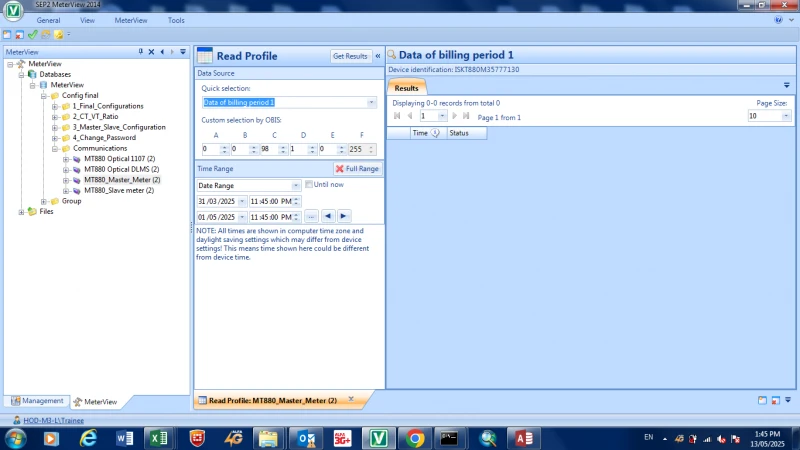The width and height of the screenshot is (800, 450).
Task: Click the close-window icon at bottom right
Action: click(776, 401)
